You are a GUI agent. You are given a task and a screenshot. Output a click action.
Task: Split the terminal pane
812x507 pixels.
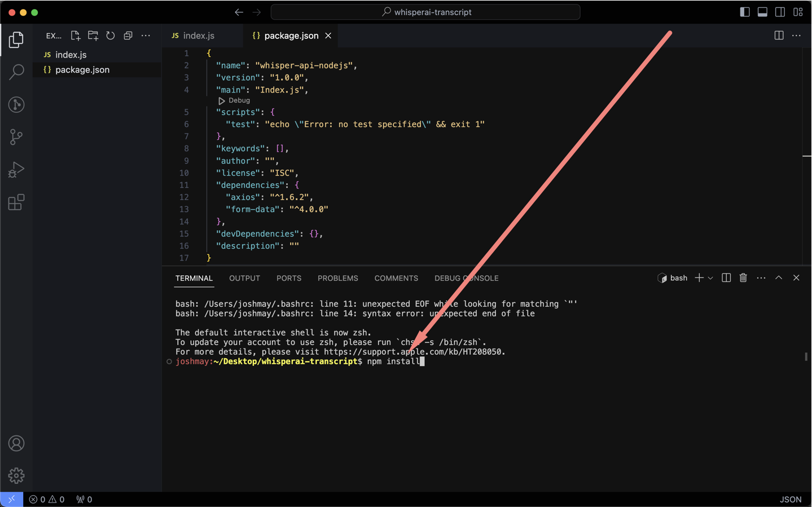726,278
